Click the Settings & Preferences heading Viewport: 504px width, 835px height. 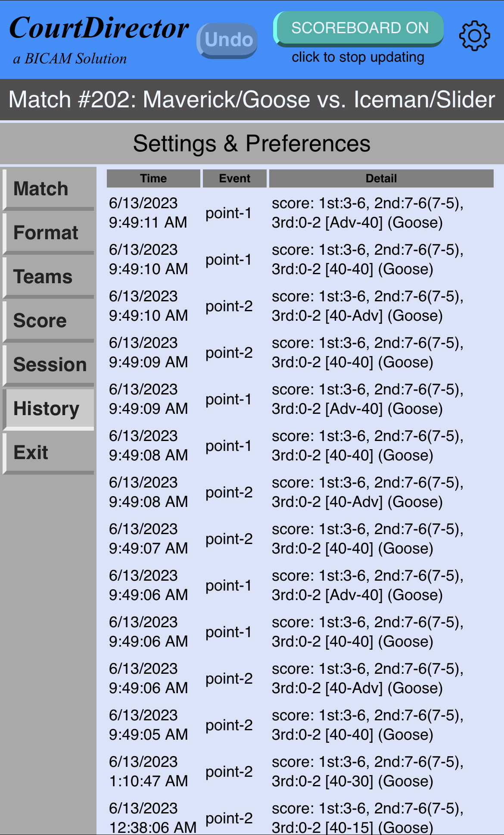[x=252, y=144]
